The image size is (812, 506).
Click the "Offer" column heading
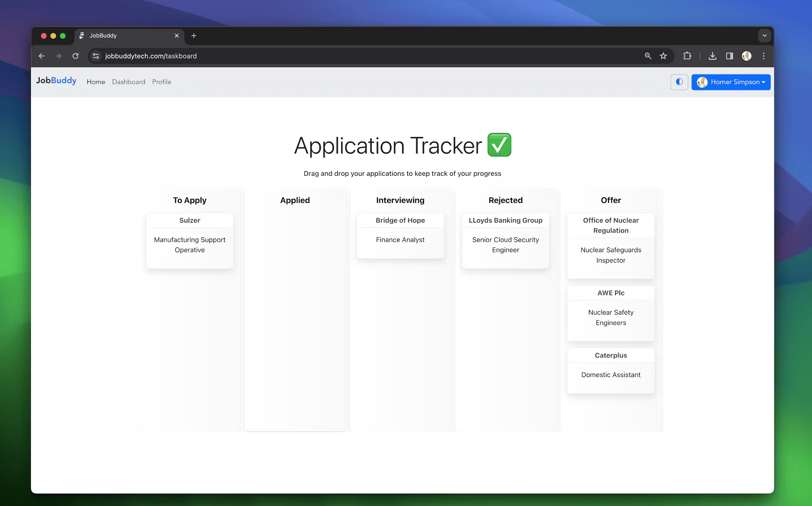point(611,200)
